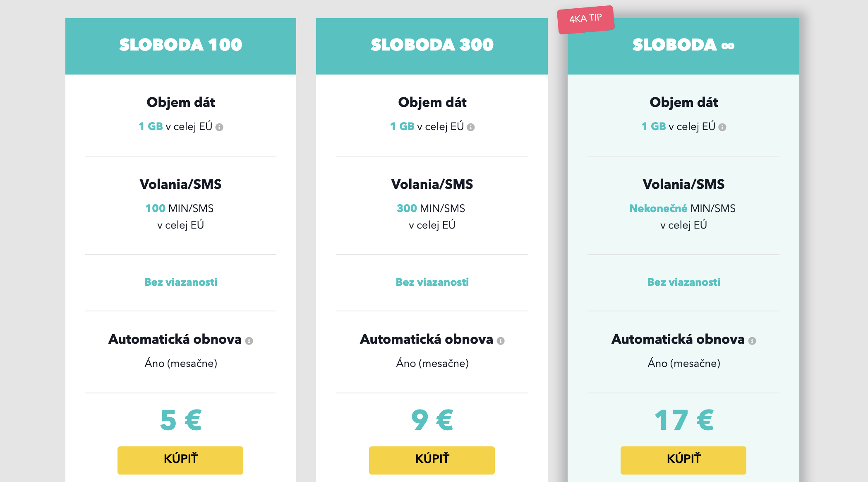Click Bez viazanosti in Sloboda 300 card
The width and height of the screenshot is (868, 482).
tap(432, 282)
